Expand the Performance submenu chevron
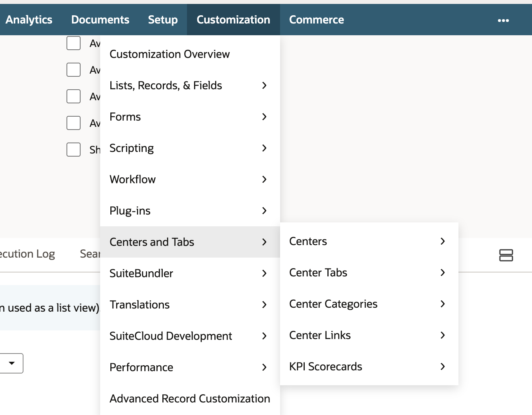 [264, 367]
